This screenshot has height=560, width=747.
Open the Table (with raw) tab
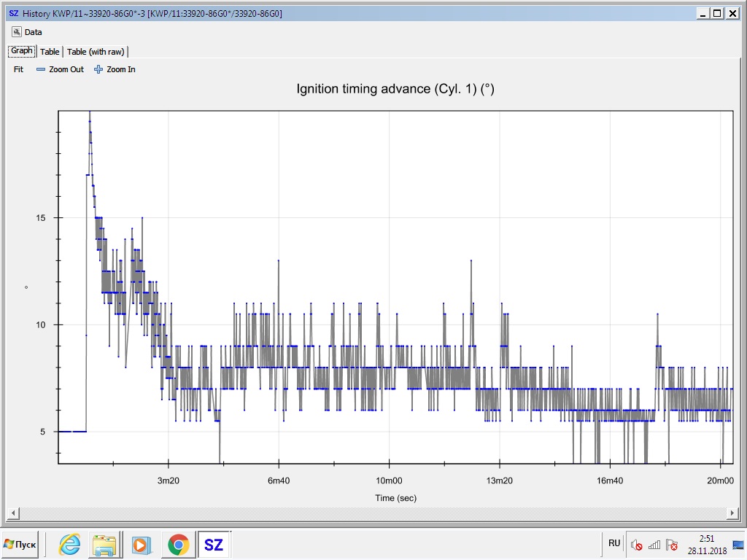click(96, 52)
